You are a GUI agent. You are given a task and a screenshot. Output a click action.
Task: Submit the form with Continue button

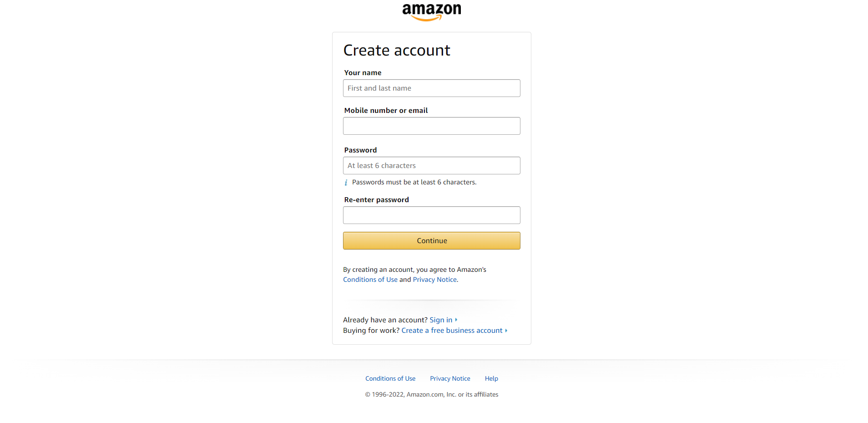(x=431, y=241)
